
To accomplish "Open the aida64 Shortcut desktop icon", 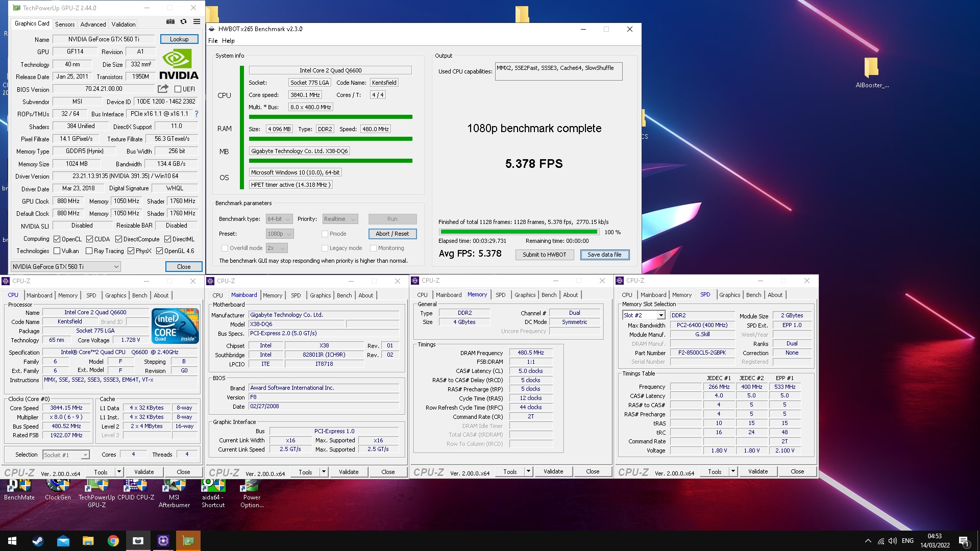I will pyautogui.click(x=213, y=493).
